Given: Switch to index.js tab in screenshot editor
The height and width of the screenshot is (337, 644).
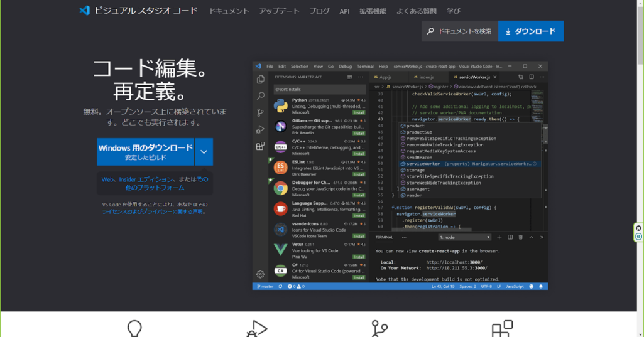Looking at the screenshot, I should 424,77.
